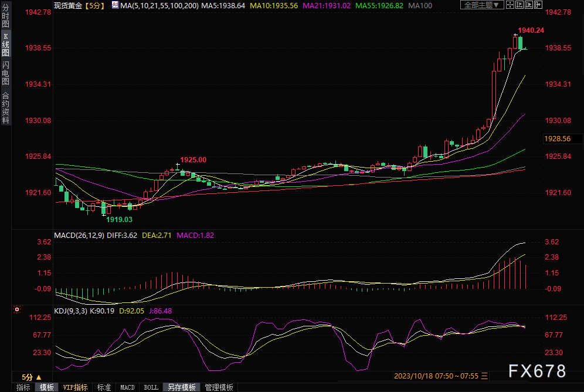Click the menu icon after date range 07:50~07:55
Viewport: 584px width, 392px height.
tap(484, 376)
